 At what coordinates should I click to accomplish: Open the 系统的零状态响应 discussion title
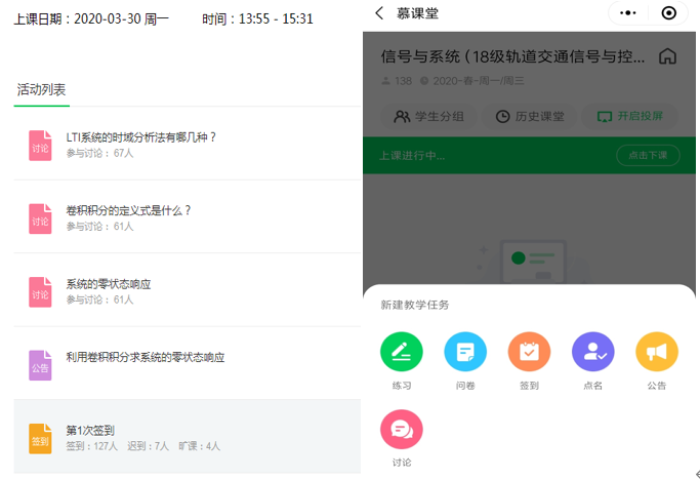(108, 284)
